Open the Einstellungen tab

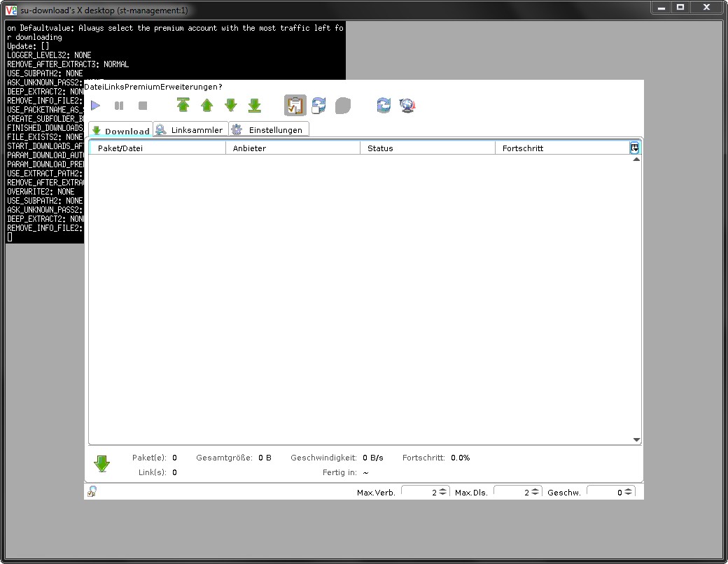tap(269, 130)
